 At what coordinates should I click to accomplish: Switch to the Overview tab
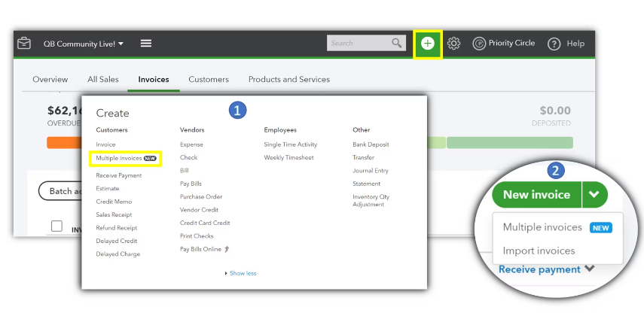[50, 79]
